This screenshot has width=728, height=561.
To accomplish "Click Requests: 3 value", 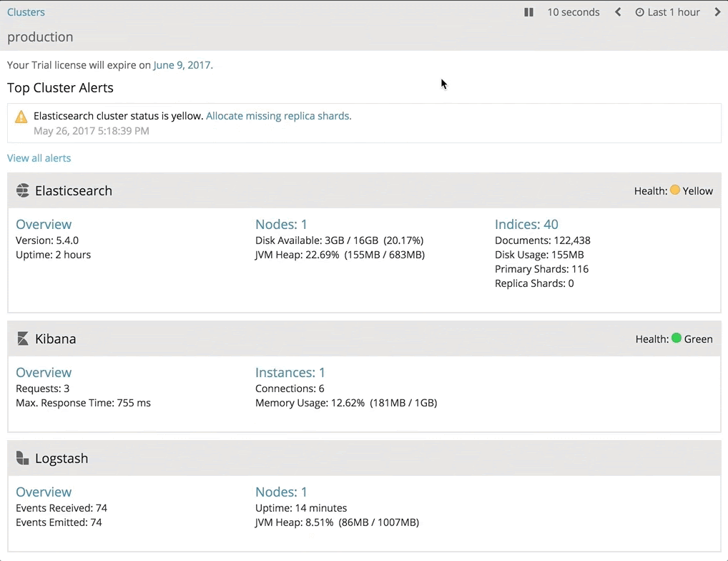I will pos(43,389).
